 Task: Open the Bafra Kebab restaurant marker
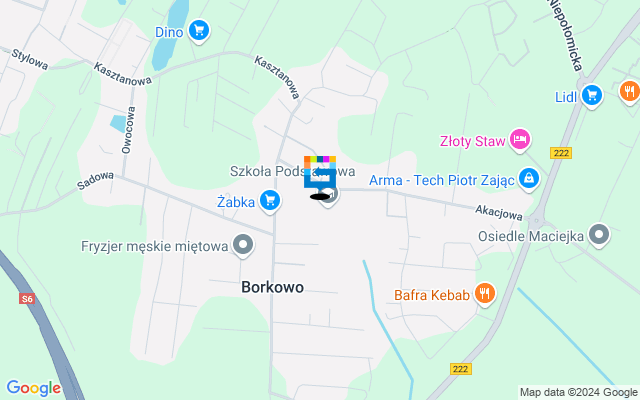click(x=484, y=294)
